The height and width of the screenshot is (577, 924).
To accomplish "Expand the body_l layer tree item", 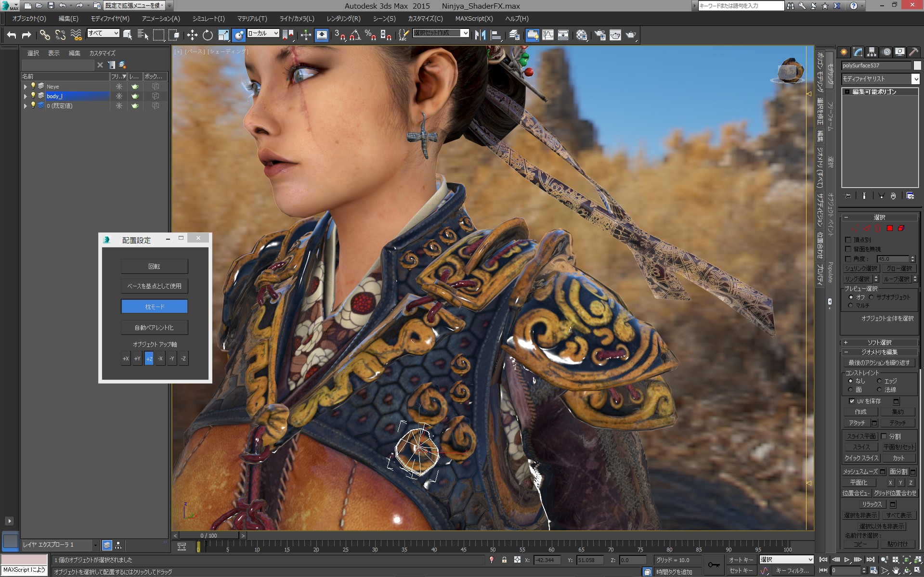I will tap(25, 96).
